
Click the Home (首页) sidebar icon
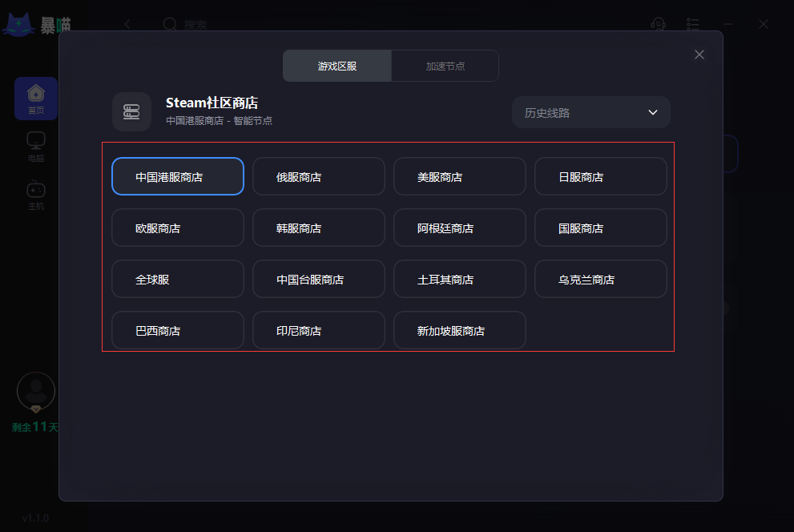pos(36,98)
